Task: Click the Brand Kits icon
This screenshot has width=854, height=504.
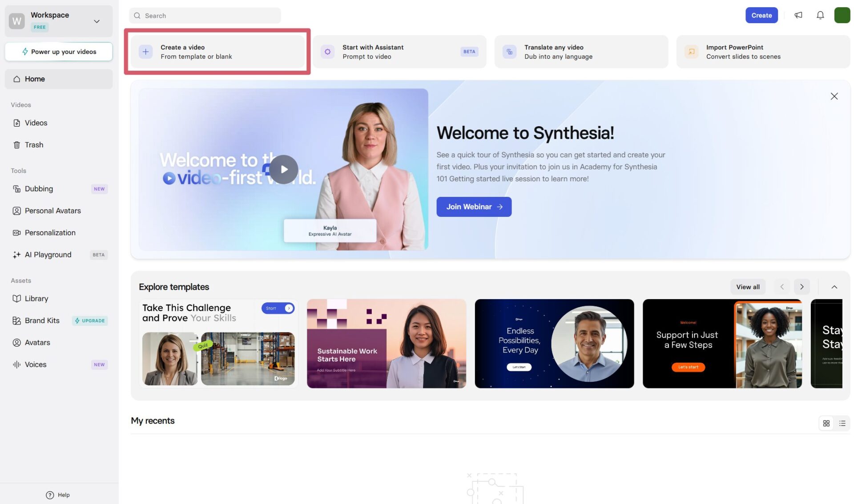Action: [x=16, y=321]
